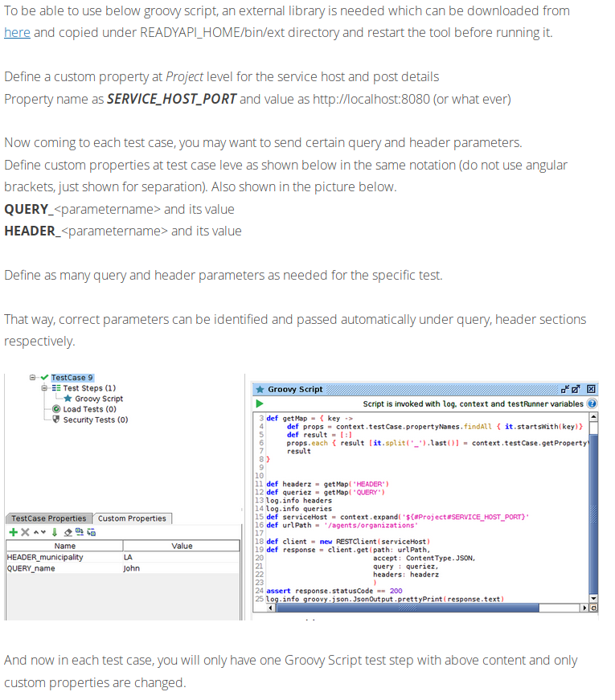Select the John value cell
This screenshot has width=615, height=700.
[182, 568]
